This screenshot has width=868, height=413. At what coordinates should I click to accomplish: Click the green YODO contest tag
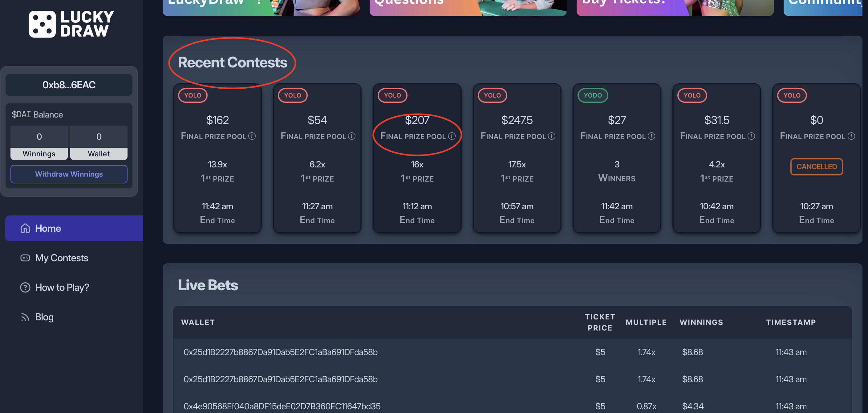point(592,95)
